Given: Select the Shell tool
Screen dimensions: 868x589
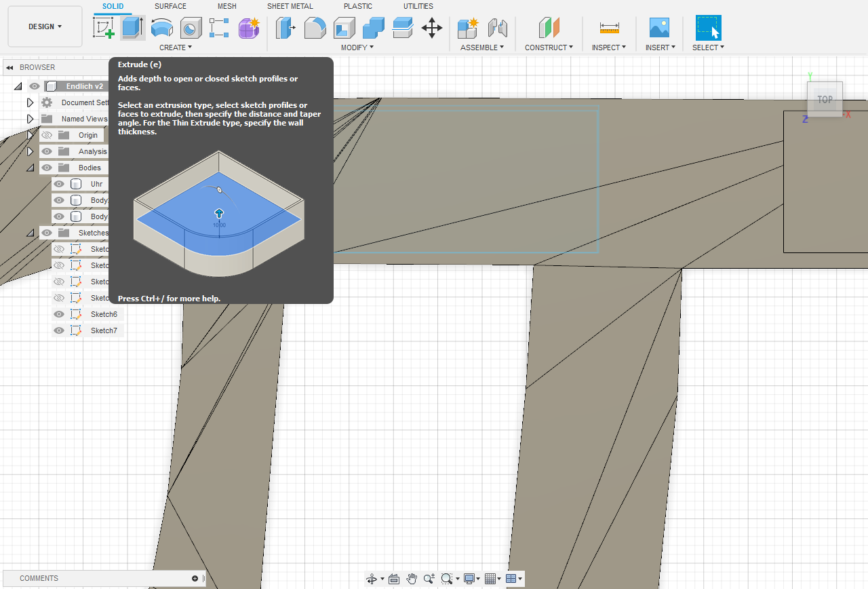Looking at the screenshot, I should [344, 28].
